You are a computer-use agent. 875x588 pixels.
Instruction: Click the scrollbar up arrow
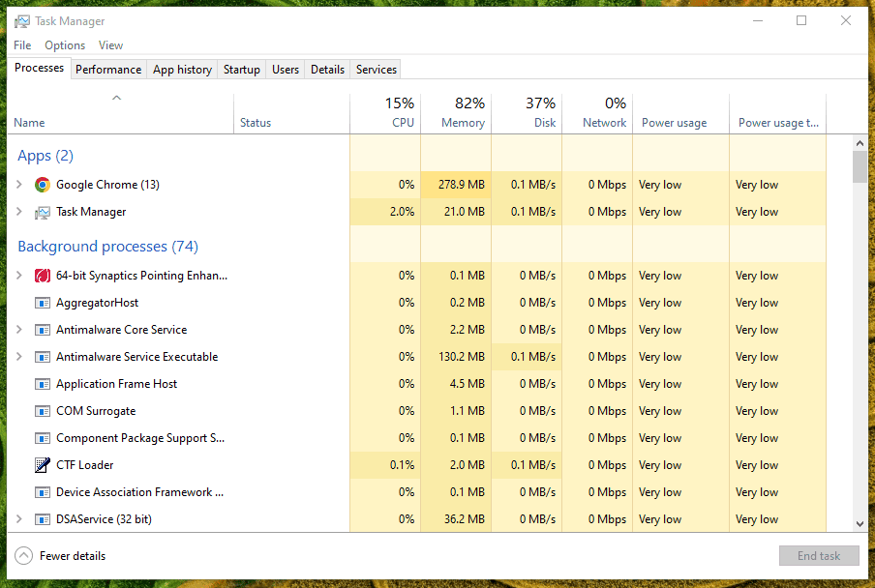pos(860,143)
